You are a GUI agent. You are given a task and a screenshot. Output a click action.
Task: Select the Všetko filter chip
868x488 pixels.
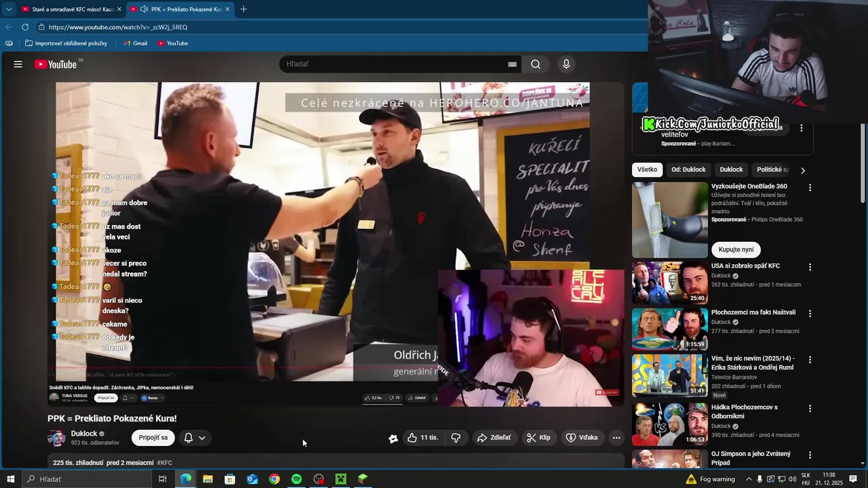(x=647, y=169)
